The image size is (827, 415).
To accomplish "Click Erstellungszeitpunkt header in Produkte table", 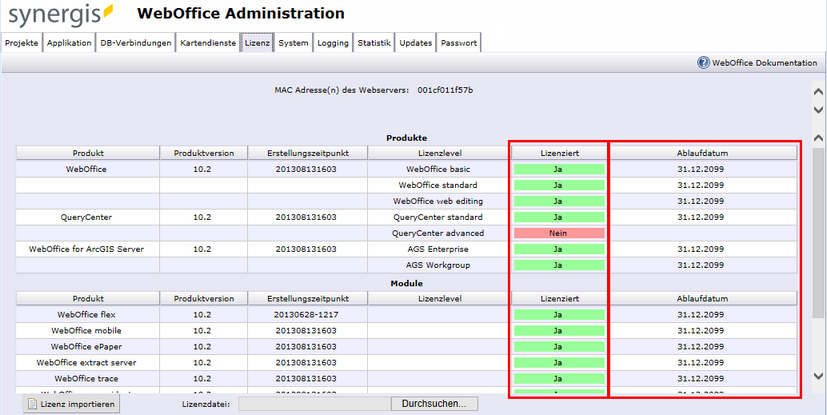I will pyautogui.click(x=307, y=153).
